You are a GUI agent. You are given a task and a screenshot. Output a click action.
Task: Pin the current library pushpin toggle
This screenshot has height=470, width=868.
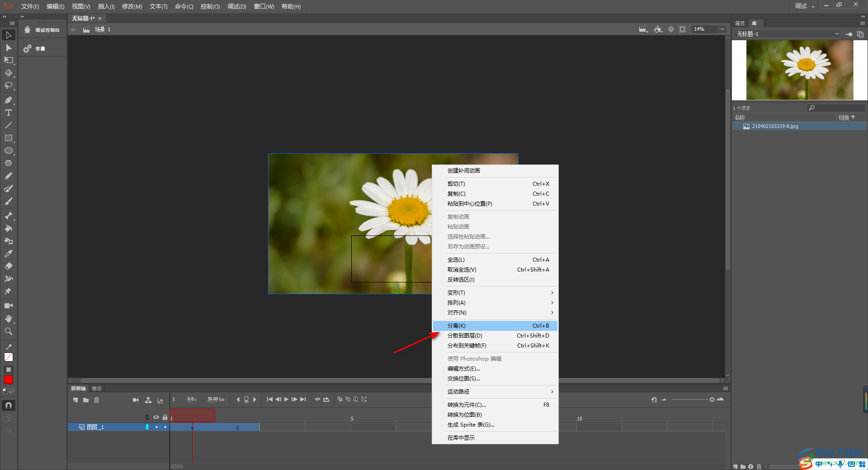pos(849,34)
